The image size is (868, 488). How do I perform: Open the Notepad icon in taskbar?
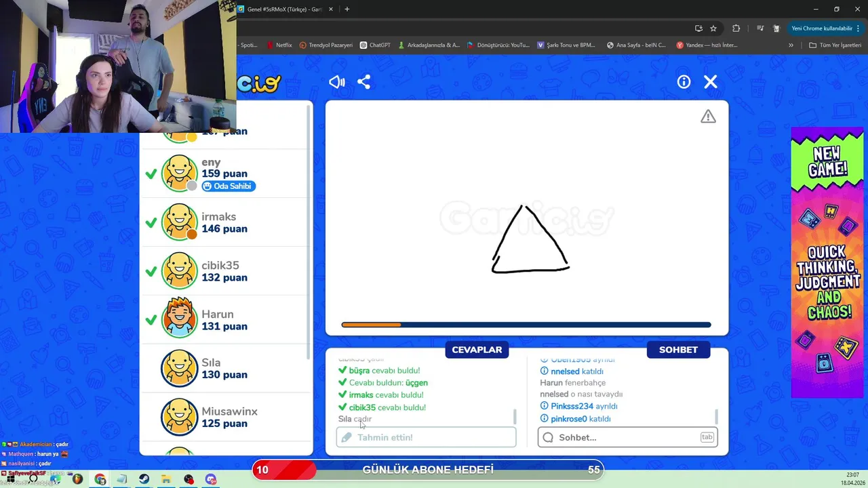click(x=122, y=479)
